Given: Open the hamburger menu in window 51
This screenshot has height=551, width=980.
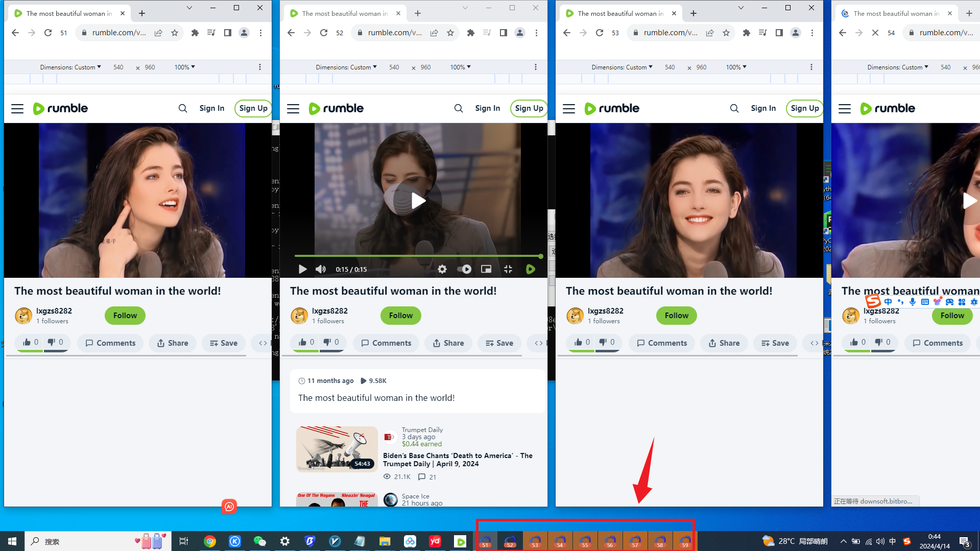Looking at the screenshot, I should point(17,108).
